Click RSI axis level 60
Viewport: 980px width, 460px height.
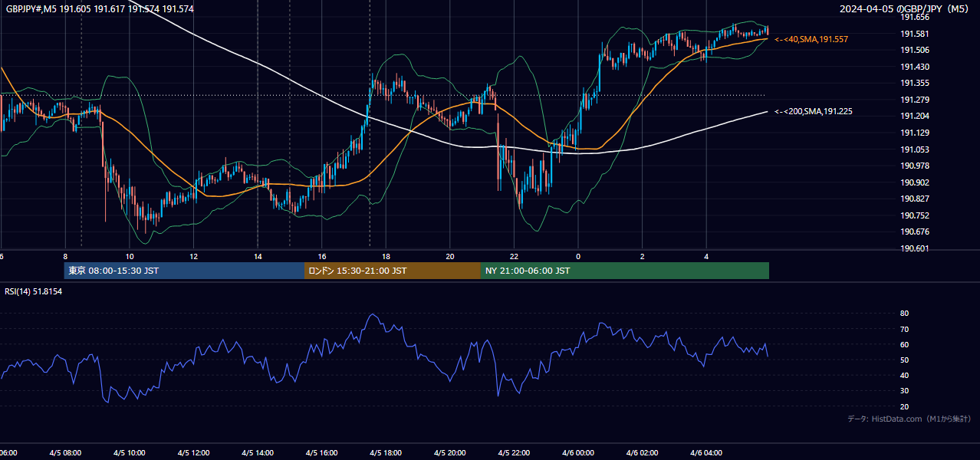pyautogui.click(x=904, y=344)
